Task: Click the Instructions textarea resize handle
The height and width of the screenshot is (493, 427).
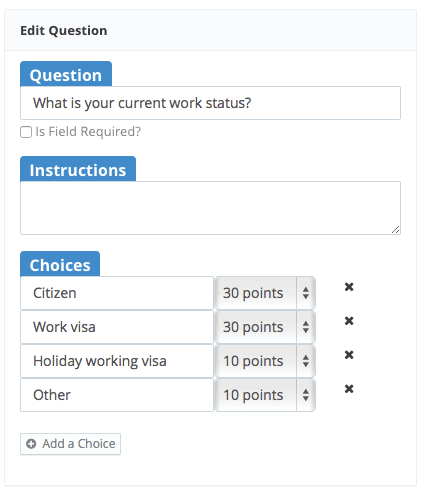Action: [395, 229]
